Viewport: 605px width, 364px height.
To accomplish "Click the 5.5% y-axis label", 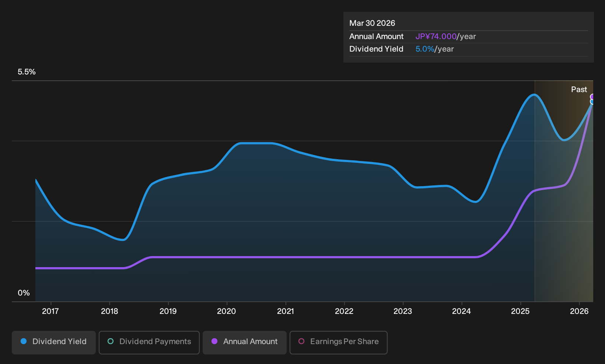I will point(27,72).
